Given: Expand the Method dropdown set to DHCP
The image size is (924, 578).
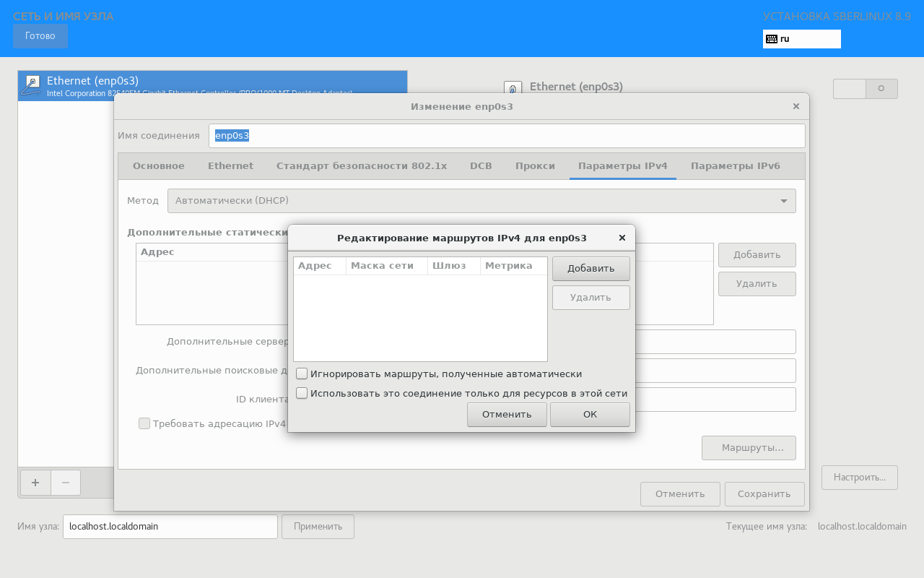Looking at the screenshot, I should pyautogui.click(x=481, y=201).
